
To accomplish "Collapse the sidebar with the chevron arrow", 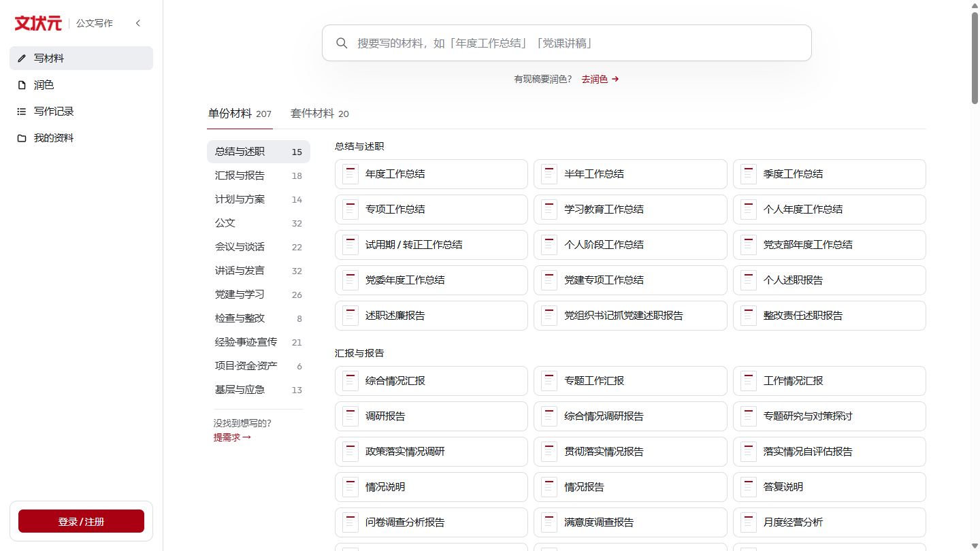I will click(x=138, y=23).
